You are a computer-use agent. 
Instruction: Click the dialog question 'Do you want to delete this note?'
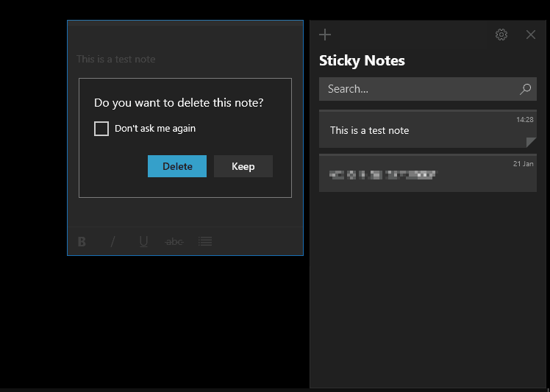click(179, 103)
